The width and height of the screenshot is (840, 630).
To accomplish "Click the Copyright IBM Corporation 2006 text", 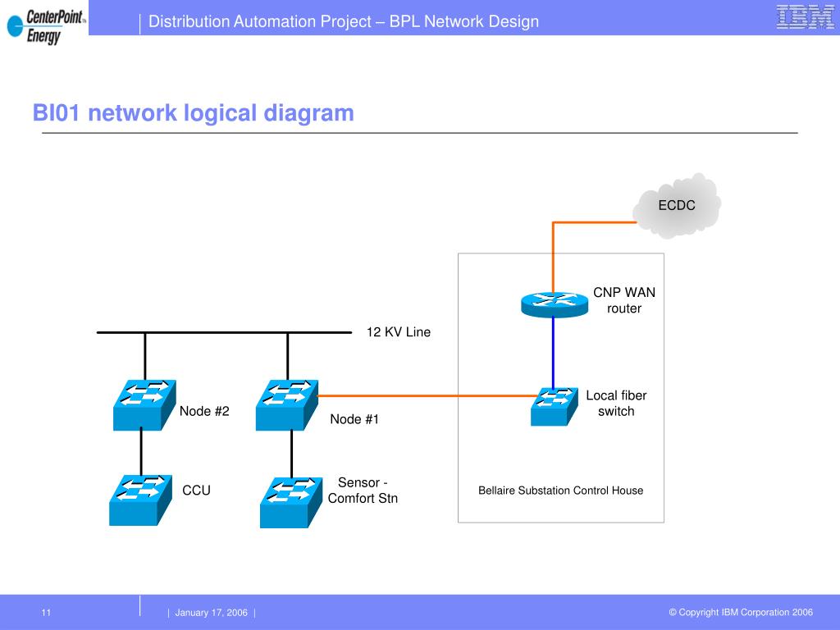I will tap(741, 612).
